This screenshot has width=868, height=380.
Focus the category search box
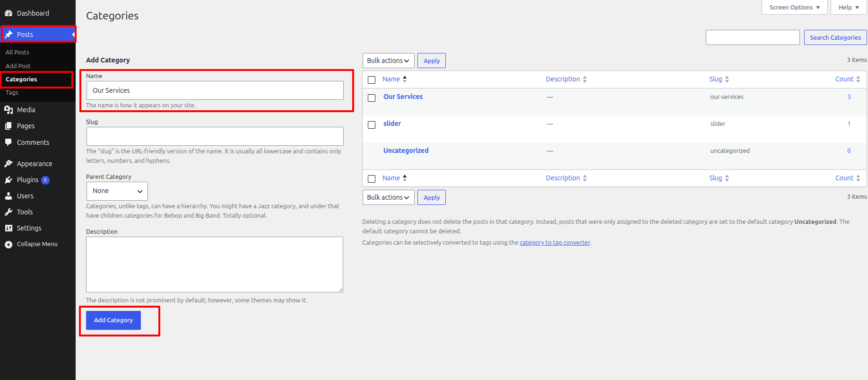coord(753,37)
